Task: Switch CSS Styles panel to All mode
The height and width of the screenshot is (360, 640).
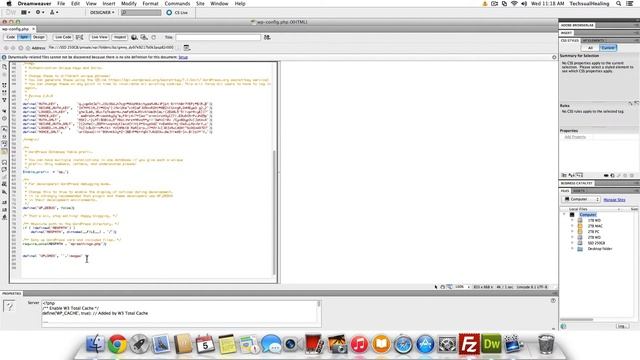Action: click(x=590, y=48)
